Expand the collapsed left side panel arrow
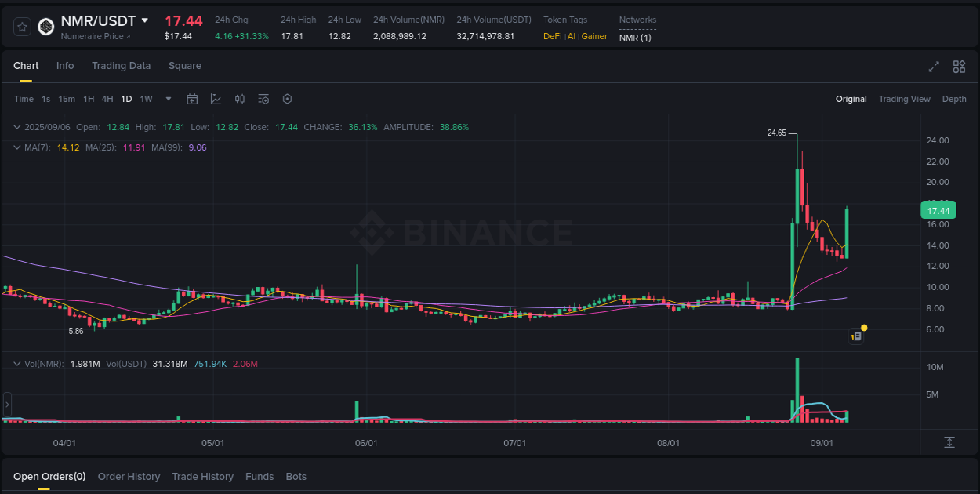The width and height of the screenshot is (980, 494). tap(6, 405)
